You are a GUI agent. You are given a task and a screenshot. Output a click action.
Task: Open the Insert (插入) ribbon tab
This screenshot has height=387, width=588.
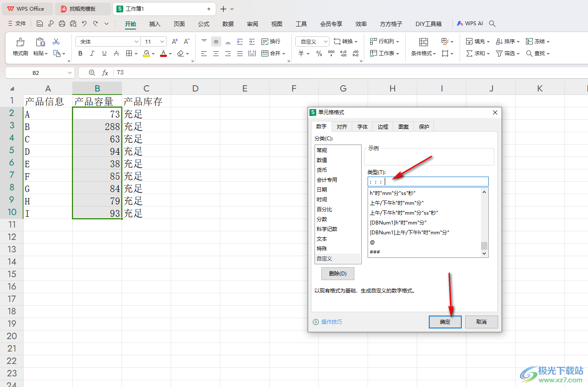click(154, 24)
